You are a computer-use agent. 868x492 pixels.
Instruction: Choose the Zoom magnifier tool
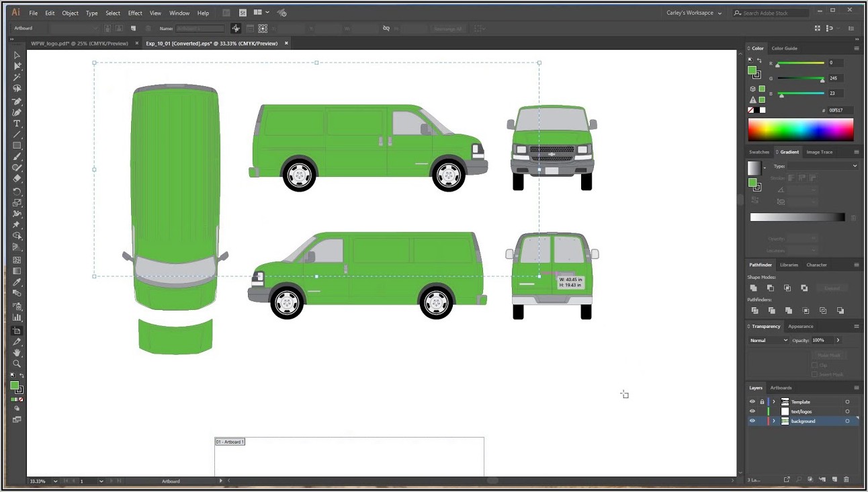(17, 364)
